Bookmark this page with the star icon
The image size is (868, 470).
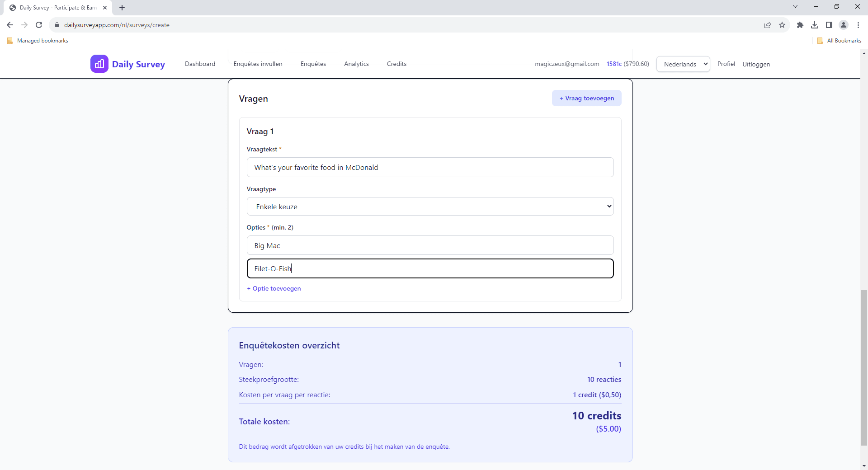783,25
